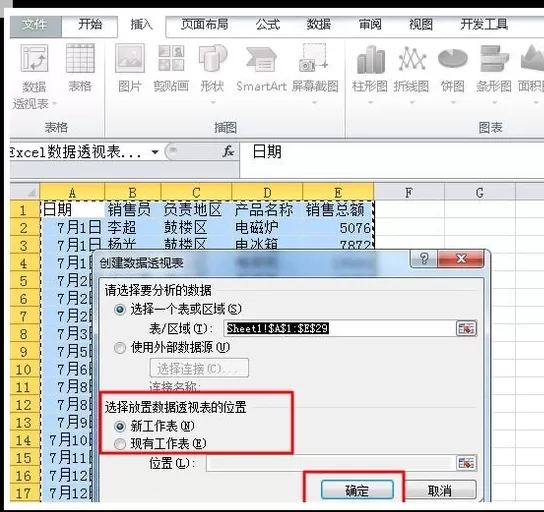
Task: Click header cell 产品名称
Action: 266,210
